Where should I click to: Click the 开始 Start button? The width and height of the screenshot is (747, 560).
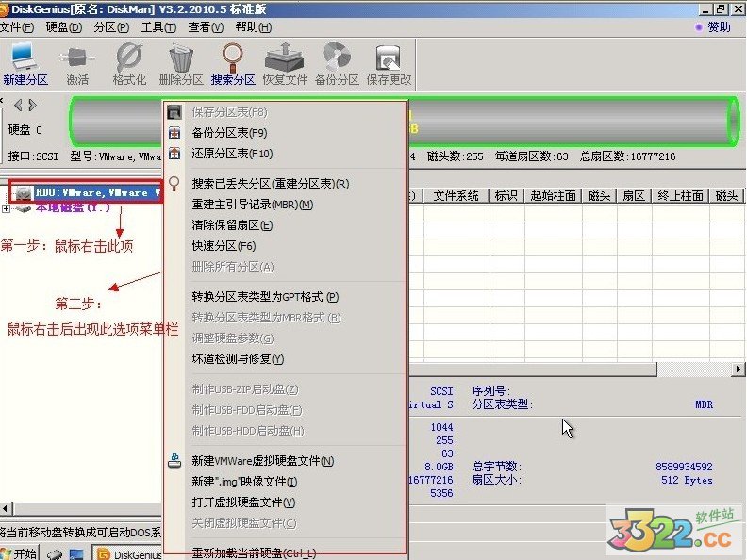click(19, 552)
